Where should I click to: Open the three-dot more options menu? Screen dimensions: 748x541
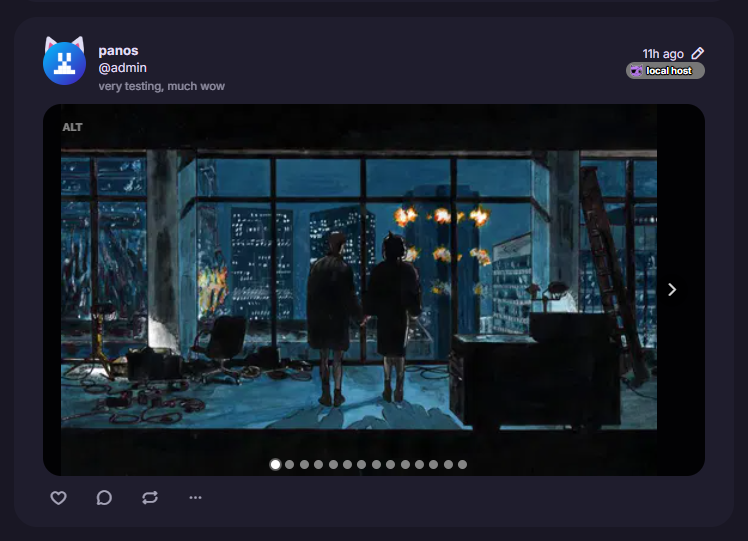196,498
